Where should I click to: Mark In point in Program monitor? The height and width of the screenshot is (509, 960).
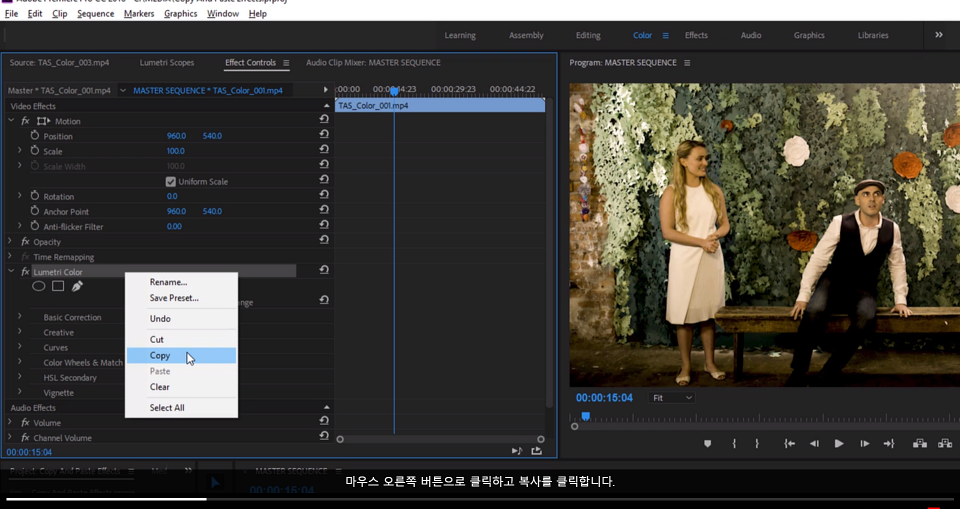click(x=734, y=443)
